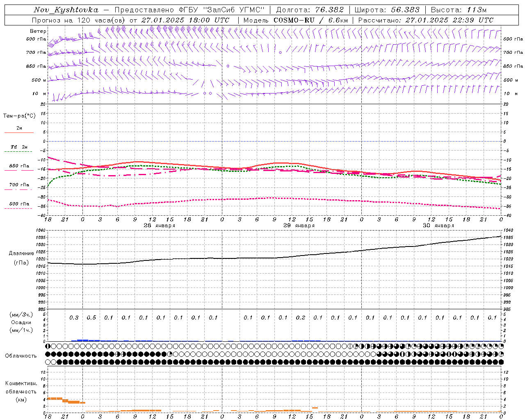525x420 pixels.
Task: Click the 700 гПа entry in temperature legend
Action: click(19, 185)
